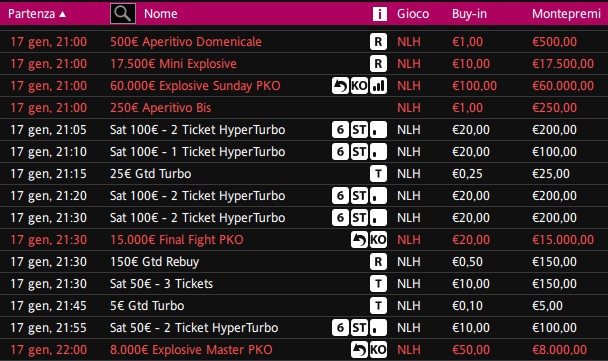
Task: Click KO badge on 60.000€ Explosive Sunday PKO
Action: 359,86
